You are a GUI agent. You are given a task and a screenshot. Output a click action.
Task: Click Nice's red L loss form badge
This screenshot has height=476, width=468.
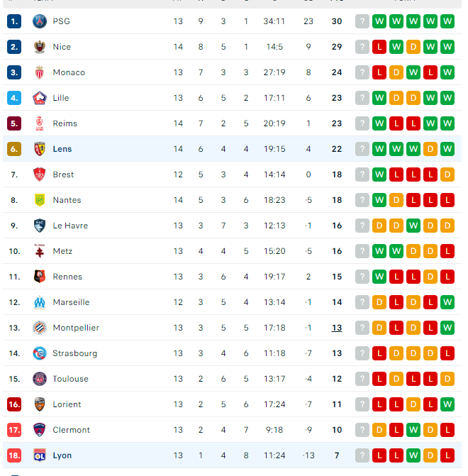379,47
